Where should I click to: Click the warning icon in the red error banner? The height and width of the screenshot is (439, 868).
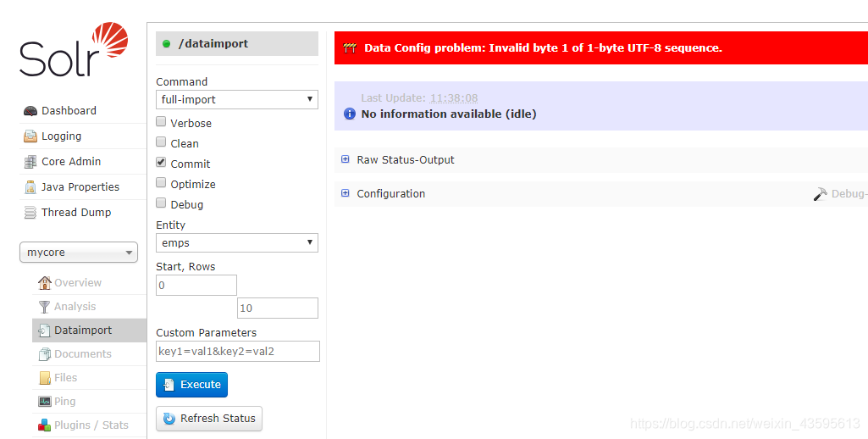pos(350,48)
